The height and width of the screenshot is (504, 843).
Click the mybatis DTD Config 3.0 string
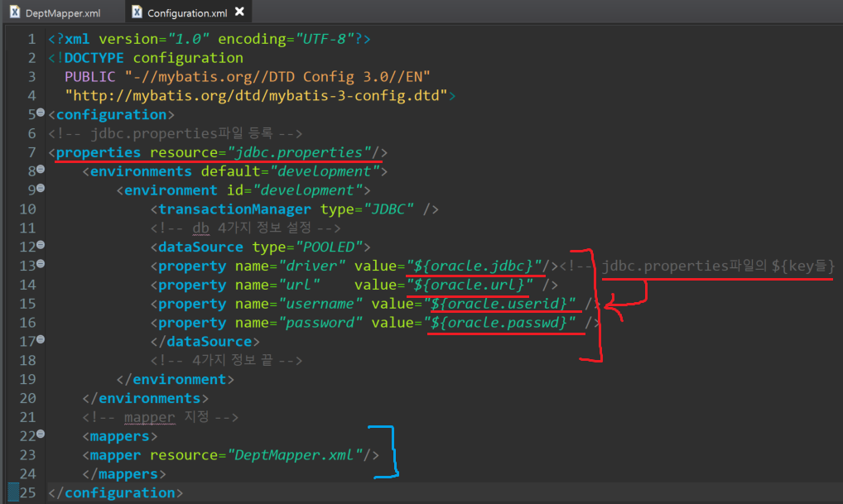277,77
